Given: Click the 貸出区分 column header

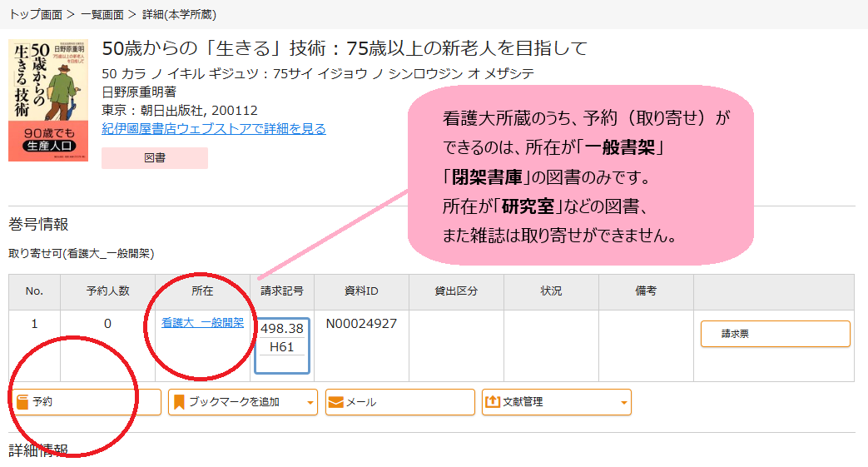Looking at the screenshot, I should point(456,291).
